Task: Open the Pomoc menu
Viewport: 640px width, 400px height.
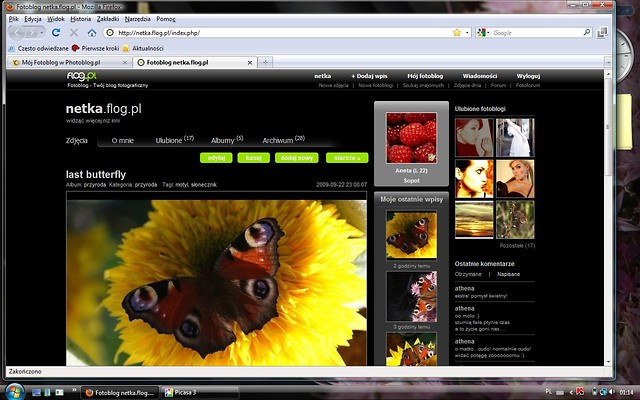Action: [166, 19]
